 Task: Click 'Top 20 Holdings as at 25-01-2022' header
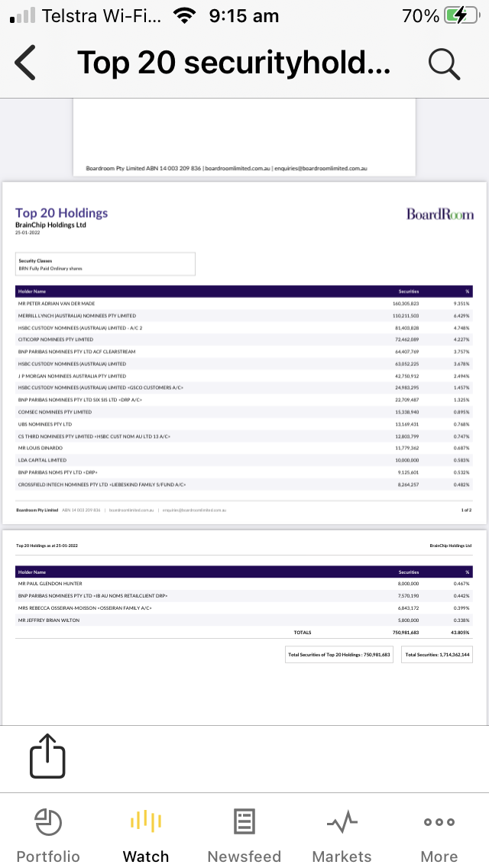pos(47,546)
